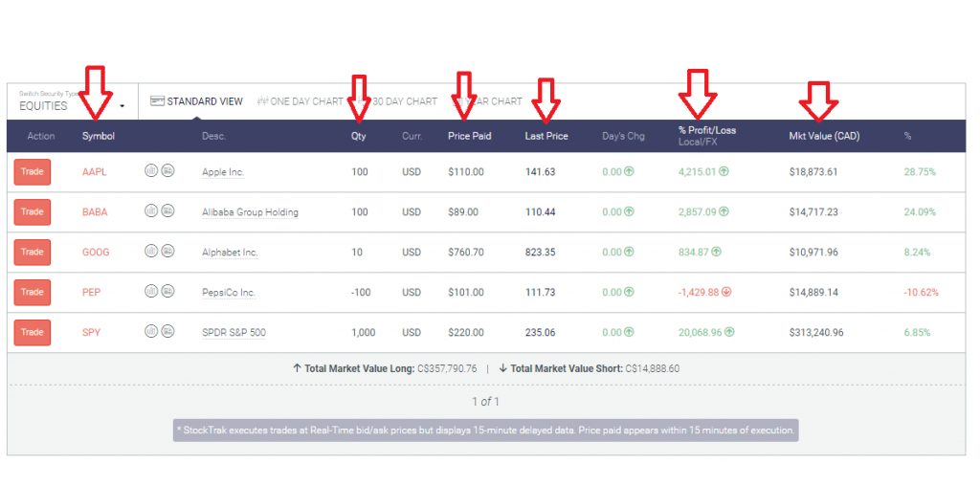The image size is (980, 486).
Task: Click the PepsiCo Inc. description
Action: click(x=229, y=293)
